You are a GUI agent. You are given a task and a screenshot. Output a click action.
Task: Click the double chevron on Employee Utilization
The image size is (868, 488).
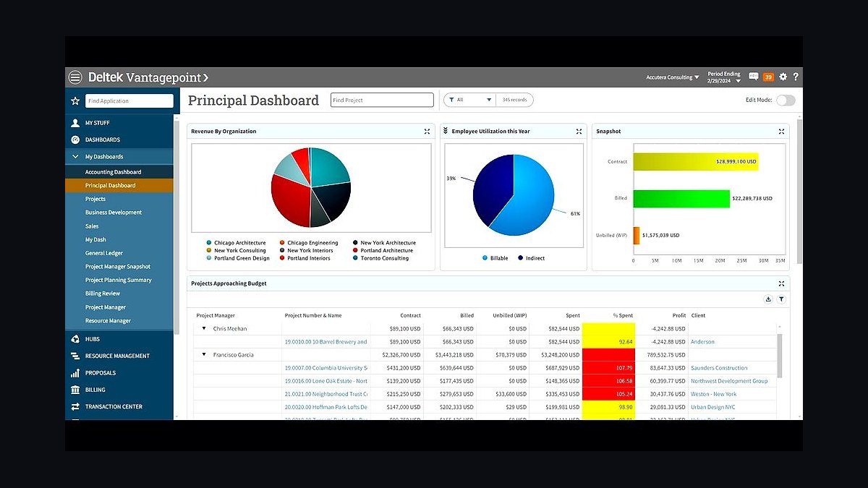[x=446, y=132]
